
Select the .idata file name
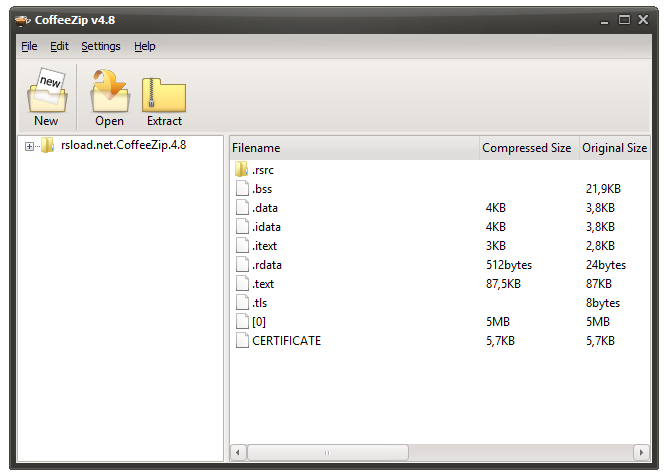pyautogui.click(x=266, y=227)
